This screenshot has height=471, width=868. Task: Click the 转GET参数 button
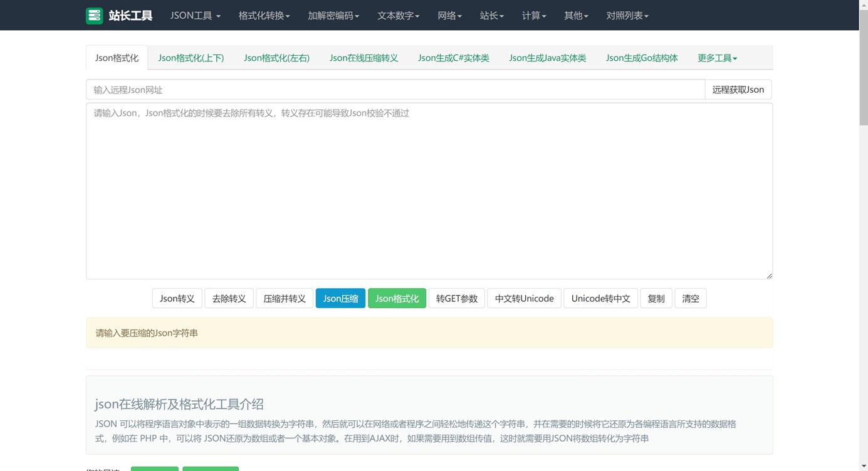tap(456, 298)
